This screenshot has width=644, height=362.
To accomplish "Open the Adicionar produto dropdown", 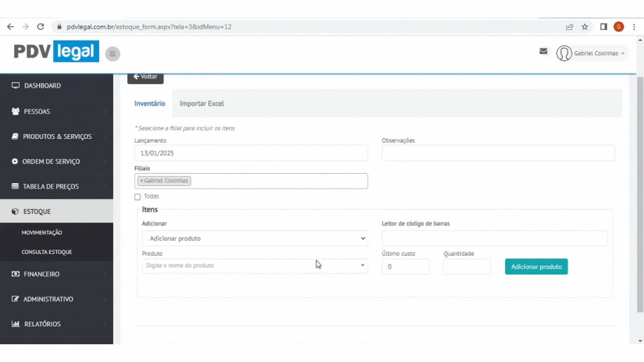I will 255,238.
